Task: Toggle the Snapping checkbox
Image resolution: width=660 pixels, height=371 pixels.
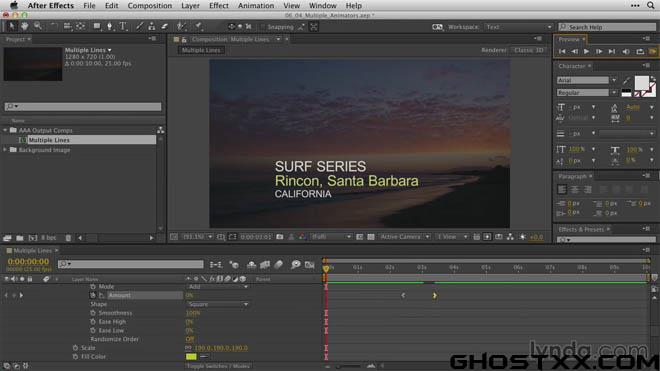Action: pos(263,27)
